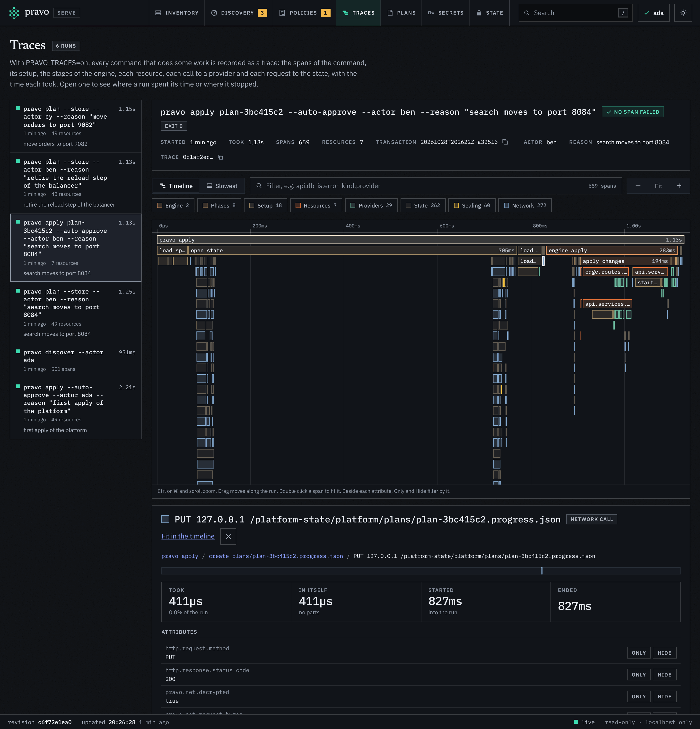Click Only for http.request.method attribute
Viewport: 700px width, 729px height.
click(x=639, y=653)
